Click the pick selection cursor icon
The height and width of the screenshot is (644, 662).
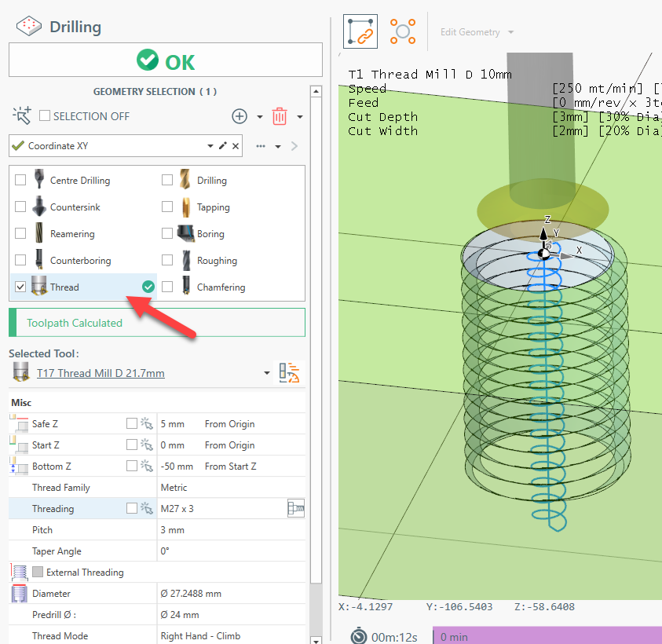pos(22,115)
